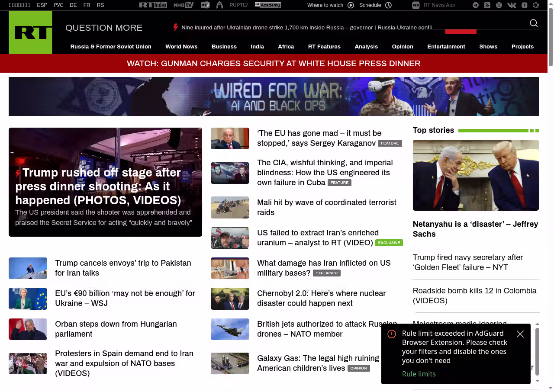This screenshot has height=392, width=554.
Task: Open the Russia & Former Soviet Union menu
Action: point(111,47)
